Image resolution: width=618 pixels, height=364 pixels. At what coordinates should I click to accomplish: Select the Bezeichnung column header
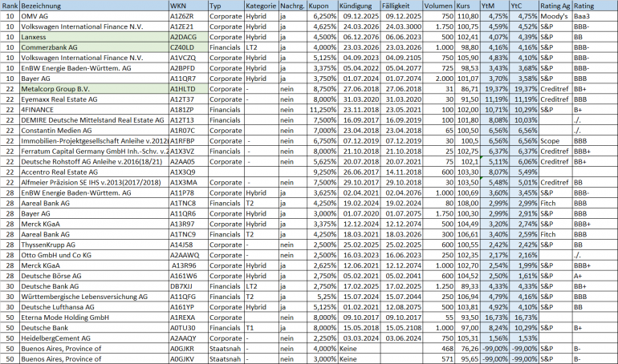coord(94,6)
